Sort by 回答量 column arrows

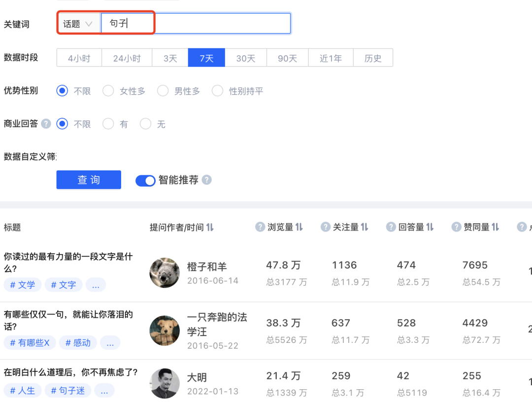pyautogui.click(x=430, y=227)
